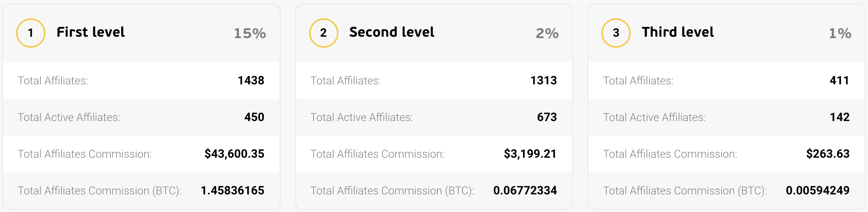This screenshot has width=868, height=212.
Task: Click the 1% commission rate label
Action: (840, 33)
